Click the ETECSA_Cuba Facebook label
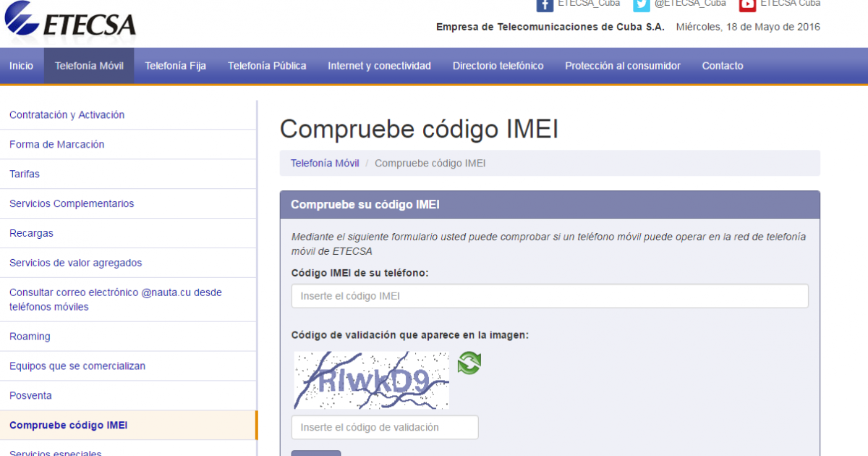This screenshot has height=456, width=868. 589,4
